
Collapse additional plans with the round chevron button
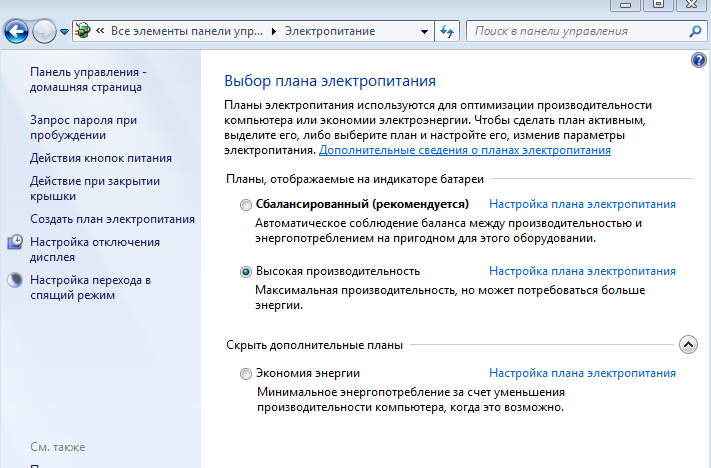click(687, 344)
